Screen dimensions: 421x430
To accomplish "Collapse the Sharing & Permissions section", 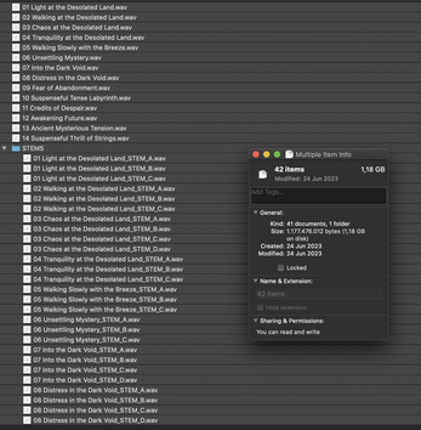I will click(x=255, y=321).
